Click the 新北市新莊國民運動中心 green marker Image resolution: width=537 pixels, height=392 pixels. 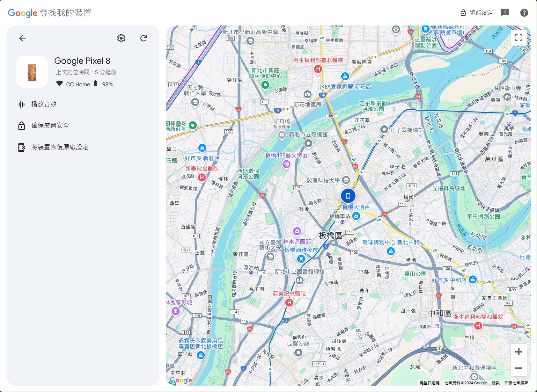point(265,85)
